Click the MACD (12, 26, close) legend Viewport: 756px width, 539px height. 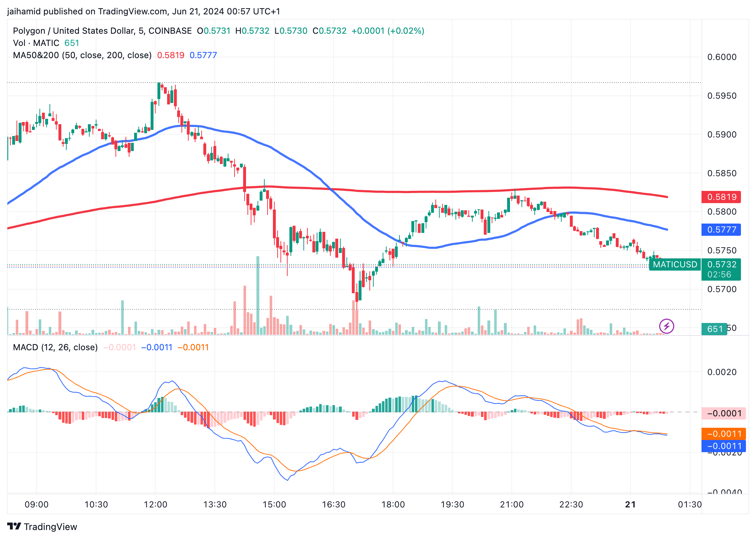pos(55,347)
